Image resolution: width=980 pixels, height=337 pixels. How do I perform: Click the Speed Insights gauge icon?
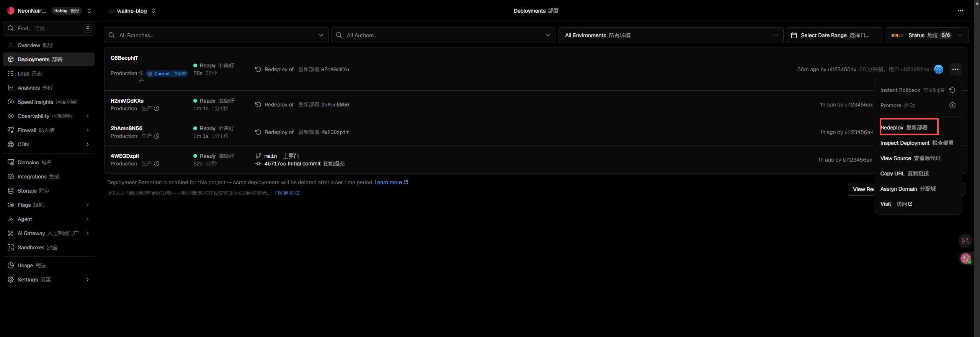11,102
